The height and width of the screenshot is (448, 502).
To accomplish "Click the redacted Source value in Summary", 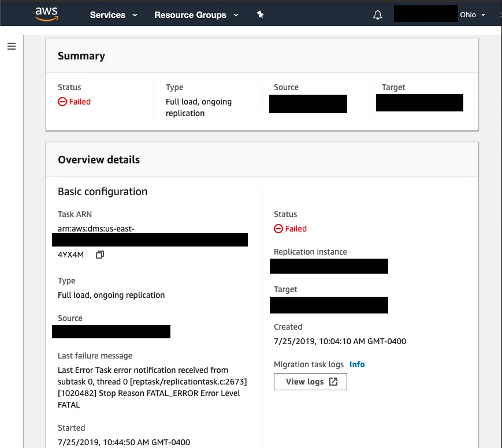I will pos(308,104).
